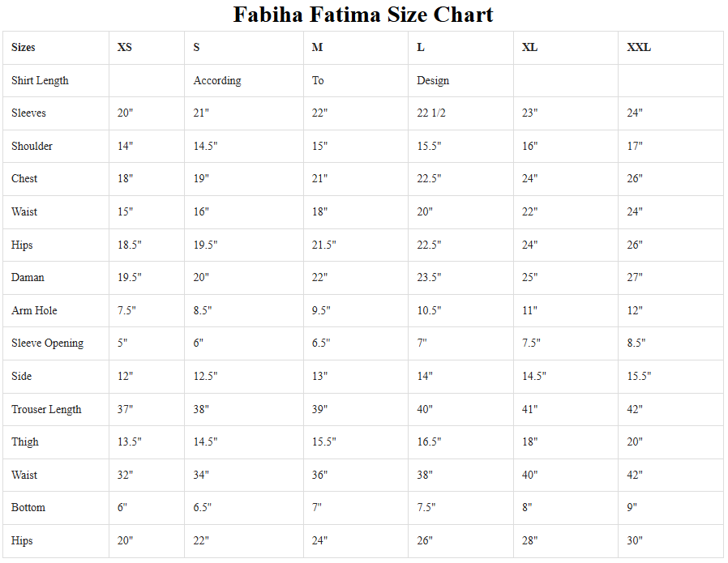Click the Trouser Length row label
This screenshot has width=728, height=563.
pyautogui.click(x=46, y=410)
